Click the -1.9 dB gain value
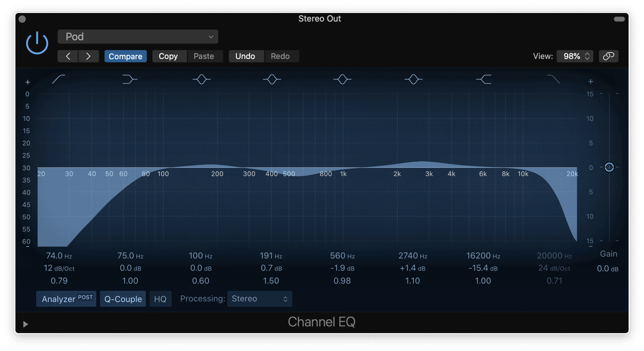The width and height of the screenshot is (644, 351). point(342,269)
